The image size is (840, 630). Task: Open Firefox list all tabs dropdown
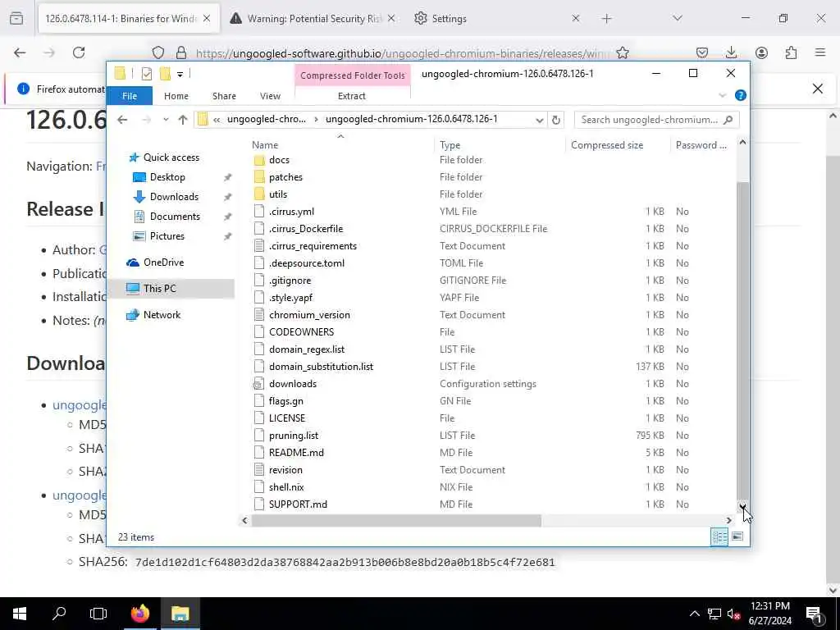678,19
